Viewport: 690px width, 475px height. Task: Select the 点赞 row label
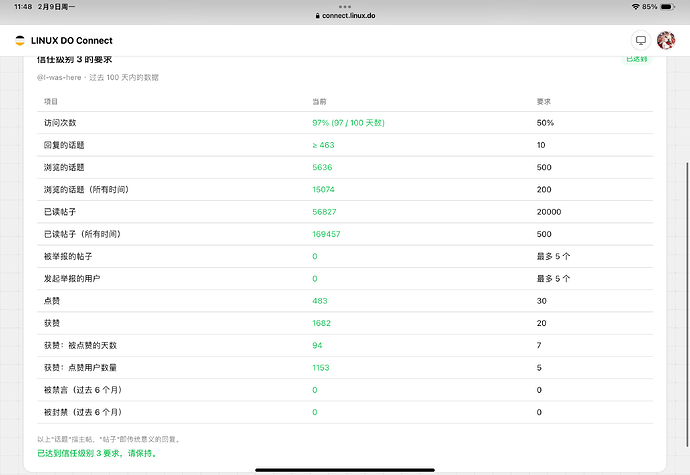click(51, 301)
